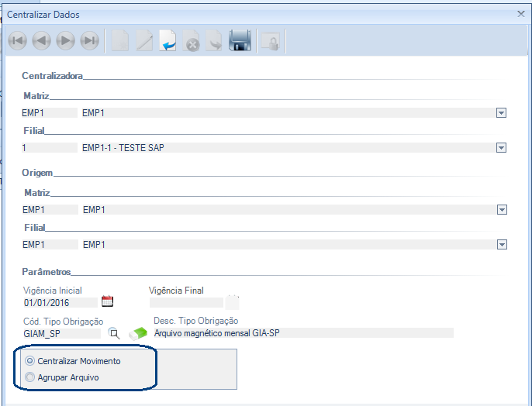Click the empty Vigência Final field

[x=186, y=303]
